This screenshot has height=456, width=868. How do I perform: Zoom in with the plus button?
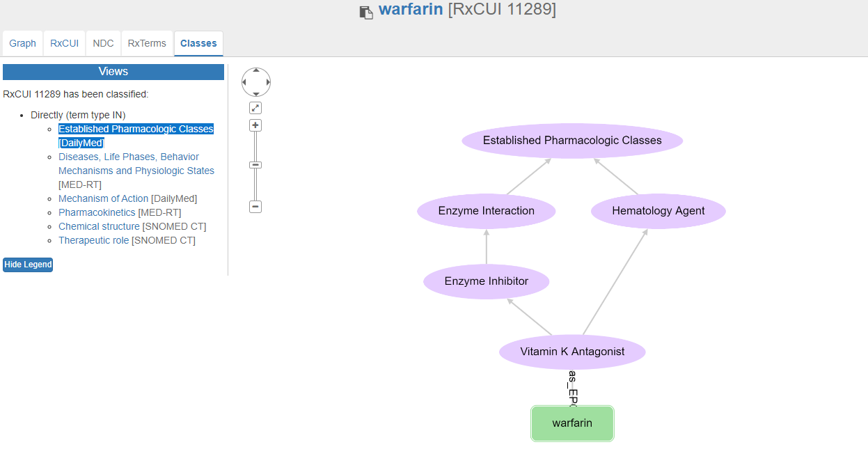pos(255,125)
